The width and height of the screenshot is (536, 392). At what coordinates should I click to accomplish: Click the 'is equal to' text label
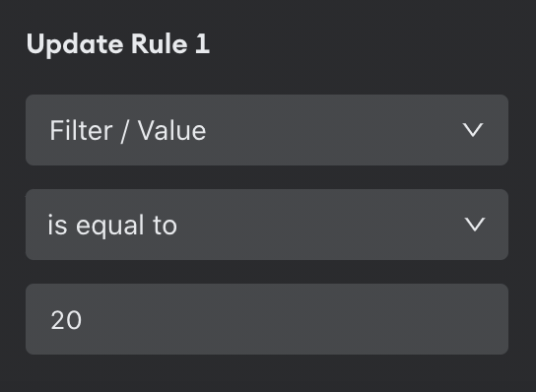click(112, 226)
